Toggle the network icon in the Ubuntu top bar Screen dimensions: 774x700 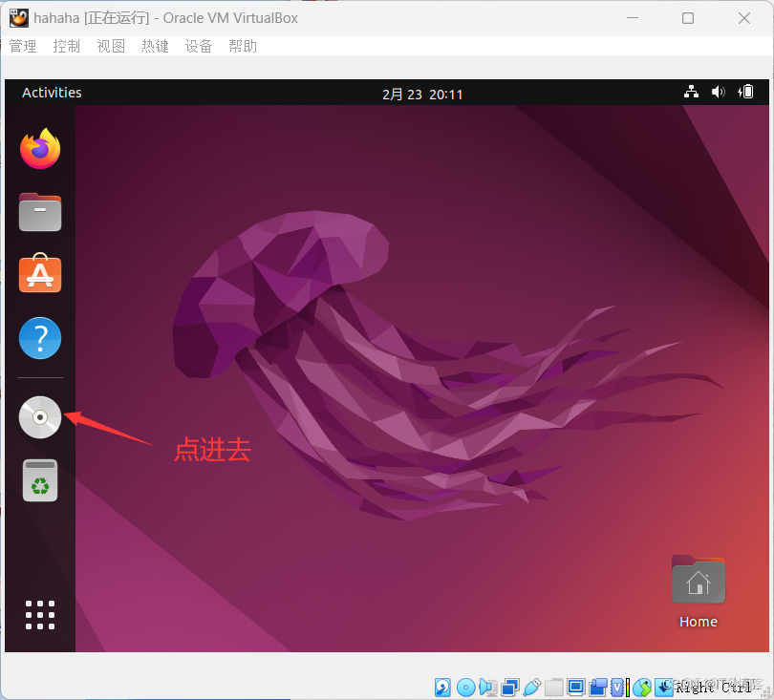point(691,92)
